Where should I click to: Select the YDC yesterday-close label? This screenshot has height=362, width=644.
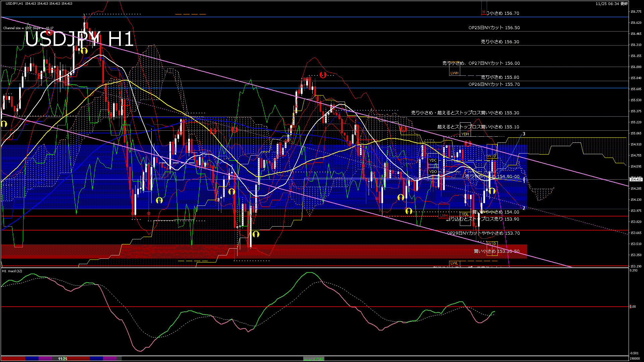(x=433, y=160)
